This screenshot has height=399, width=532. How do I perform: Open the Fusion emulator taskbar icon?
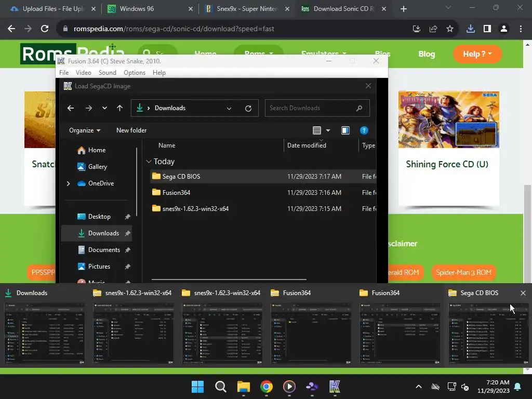(x=335, y=387)
